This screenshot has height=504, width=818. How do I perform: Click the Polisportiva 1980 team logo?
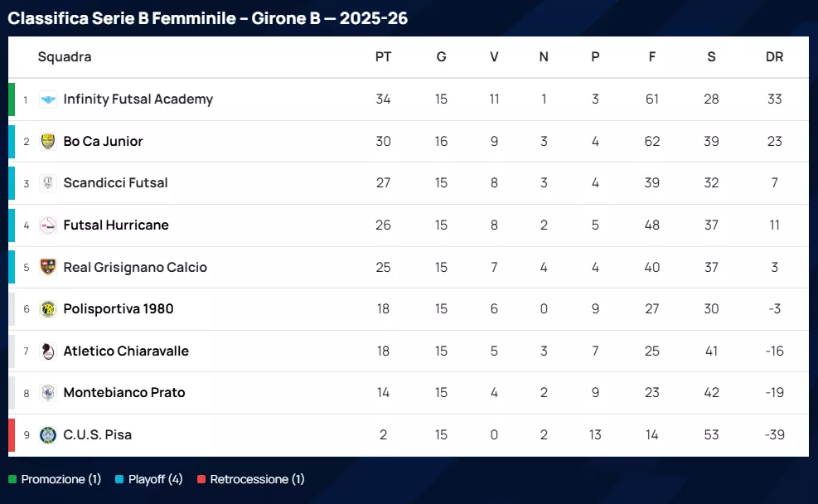click(x=48, y=309)
